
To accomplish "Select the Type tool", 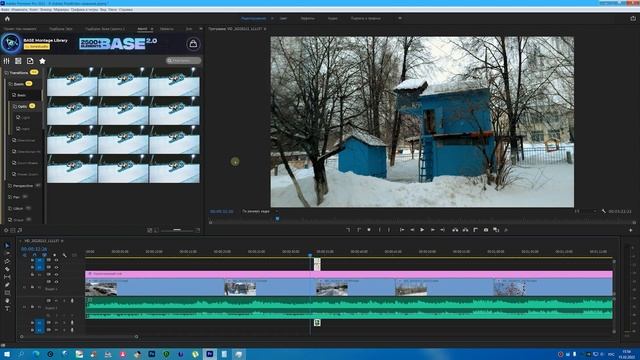I will pyautogui.click(x=7, y=308).
